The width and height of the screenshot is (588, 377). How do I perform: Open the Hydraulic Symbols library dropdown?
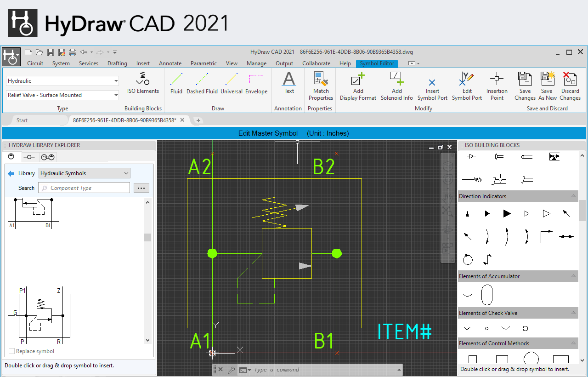click(x=85, y=173)
